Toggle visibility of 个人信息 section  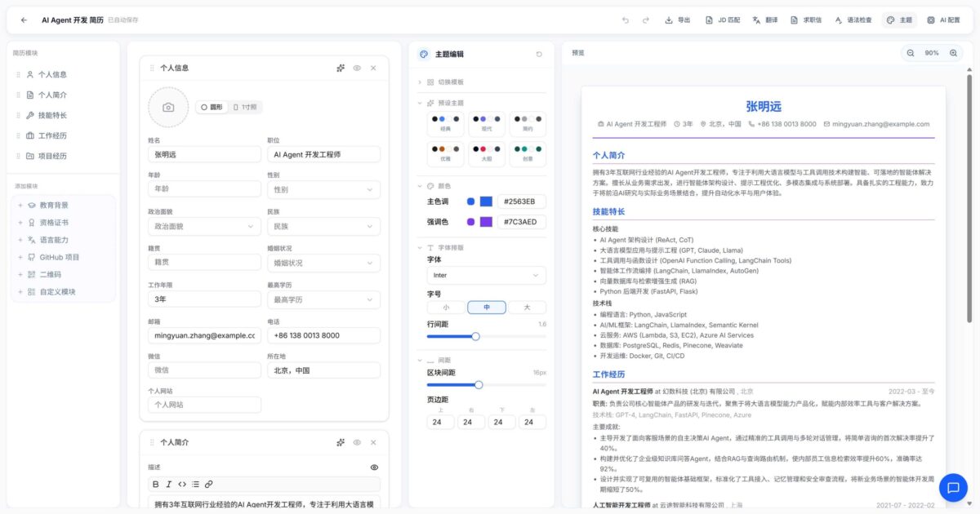tap(357, 69)
